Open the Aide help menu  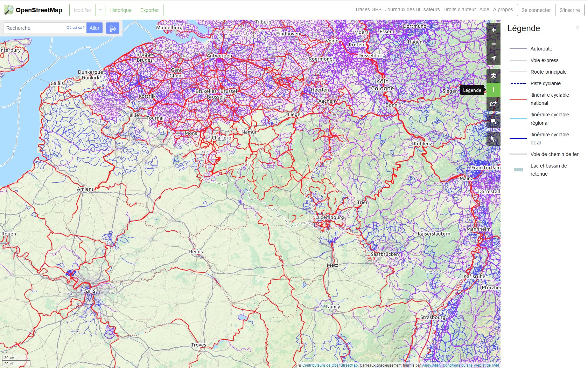484,9
